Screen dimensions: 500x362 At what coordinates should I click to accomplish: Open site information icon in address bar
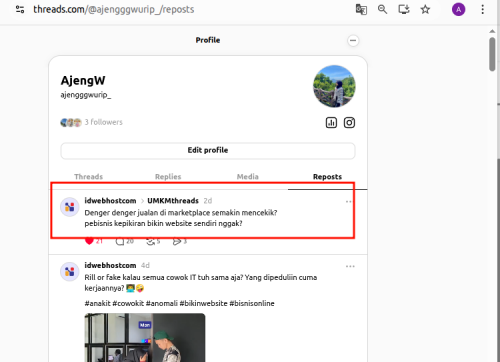(20, 9)
